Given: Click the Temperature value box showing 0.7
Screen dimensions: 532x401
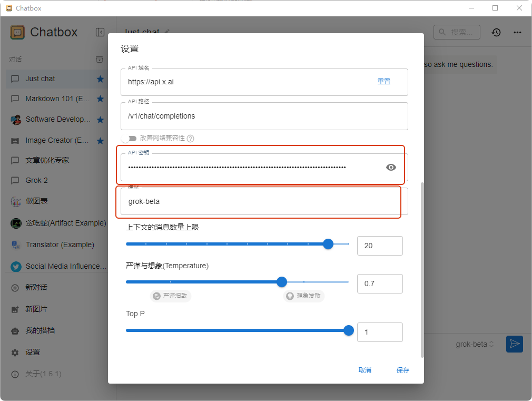Looking at the screenshot, I should 380,284.
